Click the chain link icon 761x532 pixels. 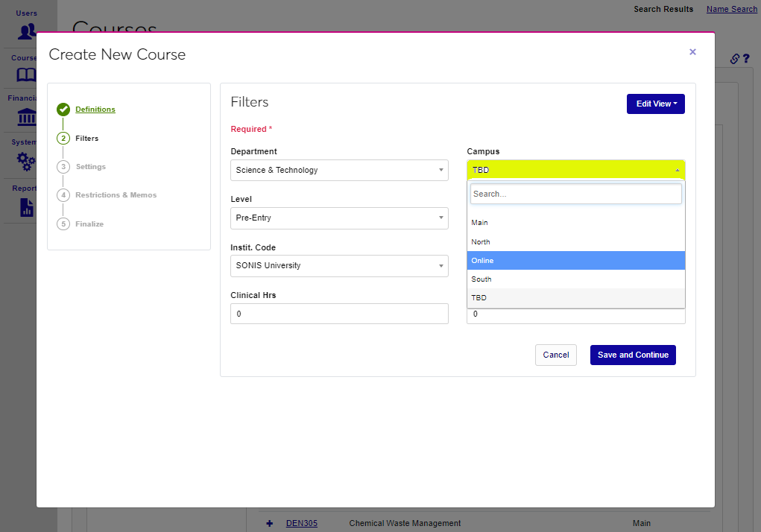tap(734, 59)
